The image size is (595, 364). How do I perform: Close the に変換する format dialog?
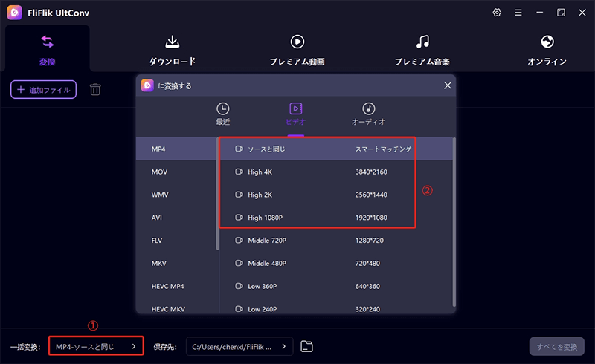coord(447,85)
